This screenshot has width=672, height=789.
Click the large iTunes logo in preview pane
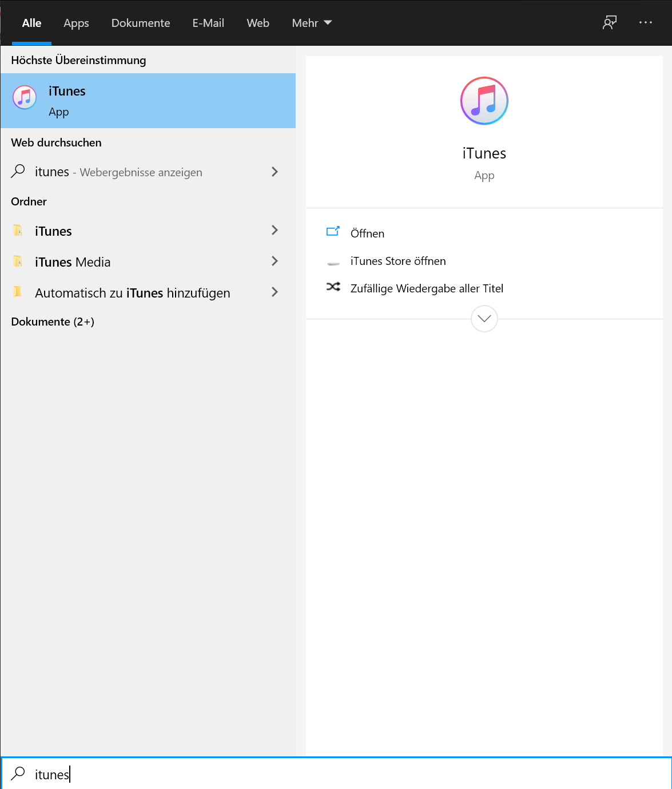[x=484, y=101]
